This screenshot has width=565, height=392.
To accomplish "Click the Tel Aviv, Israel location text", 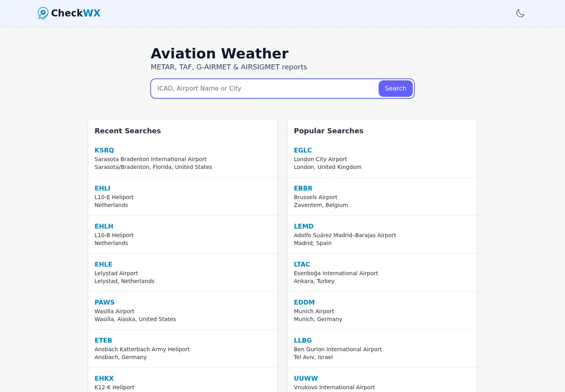I will coord(313,357).
